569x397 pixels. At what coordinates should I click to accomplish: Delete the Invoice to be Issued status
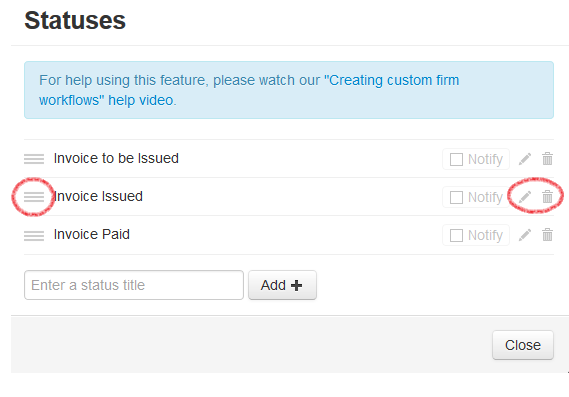[x=547, y=159]
